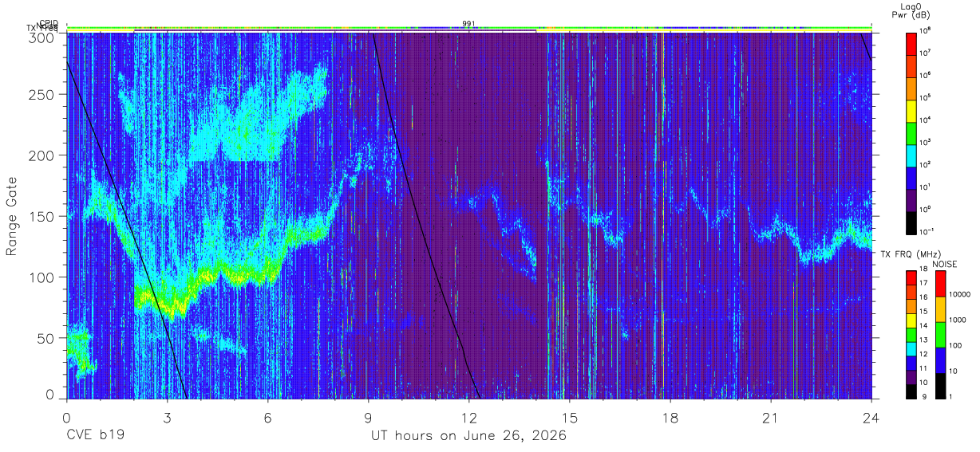This screenshot has height=452, width=980.
Task: Click the red 17–18 MHz TX FRQ swatch
Action: (911, 278)
